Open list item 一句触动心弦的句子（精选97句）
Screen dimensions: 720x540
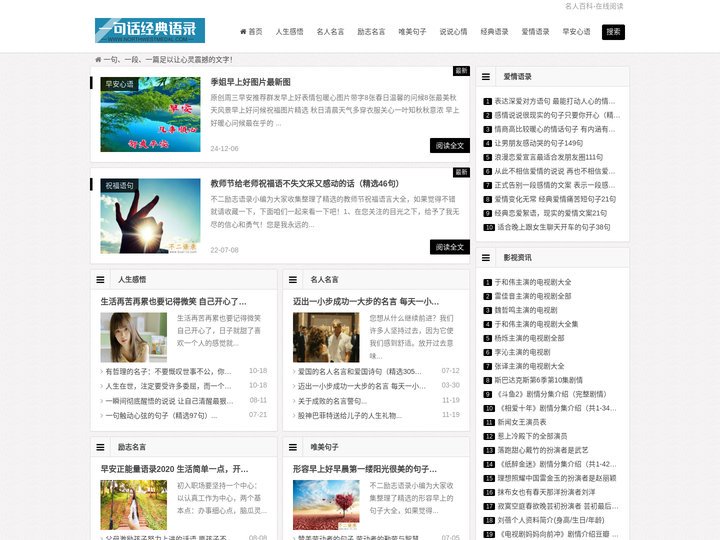[161, 416]
